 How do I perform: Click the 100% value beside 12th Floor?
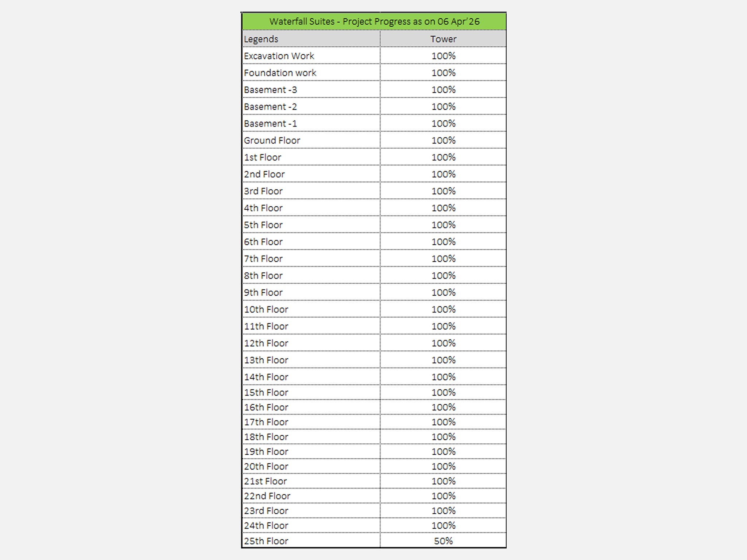pyautogui.click(x=443, y=343)
